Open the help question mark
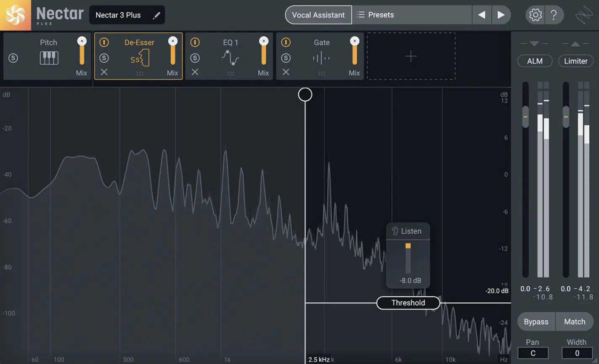This screenshot has width=599, height=364. click(554, 15)
